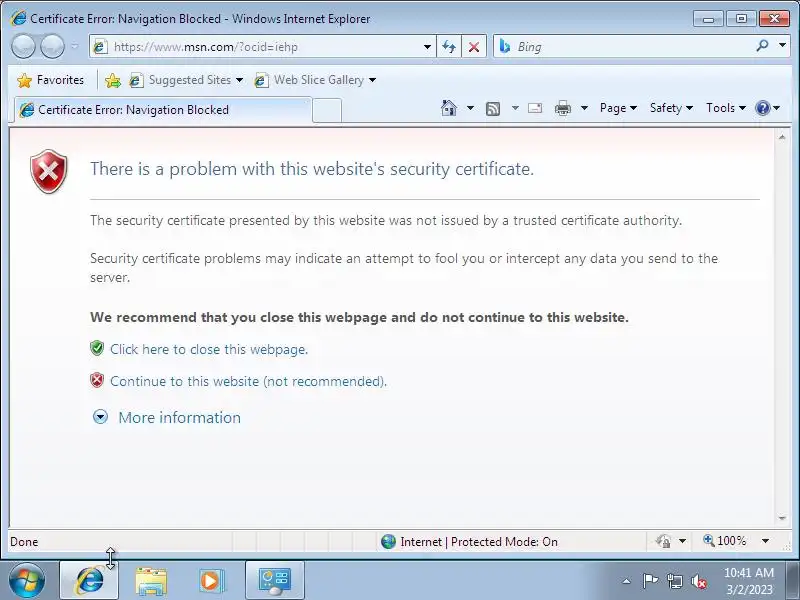Click the Control Panel taskbar icon
Image resolution: width=800 pixels, height=600 pixels.
275,581
